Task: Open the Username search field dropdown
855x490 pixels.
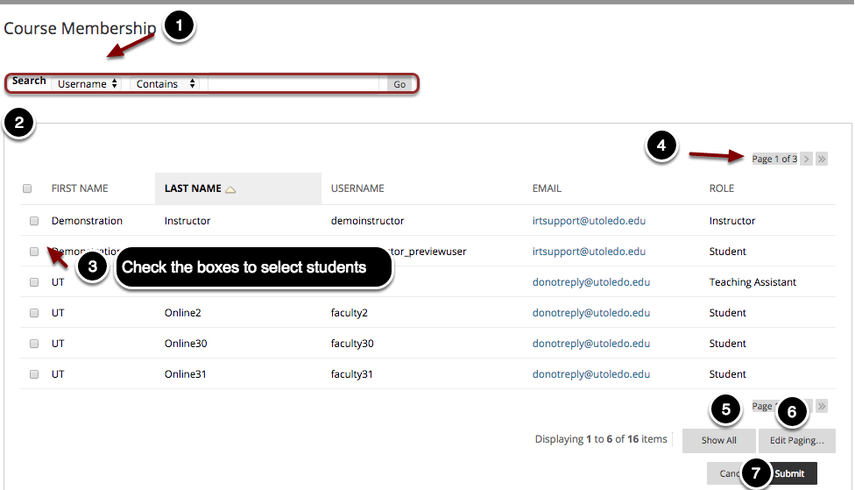Action: [x=86, y=84]
